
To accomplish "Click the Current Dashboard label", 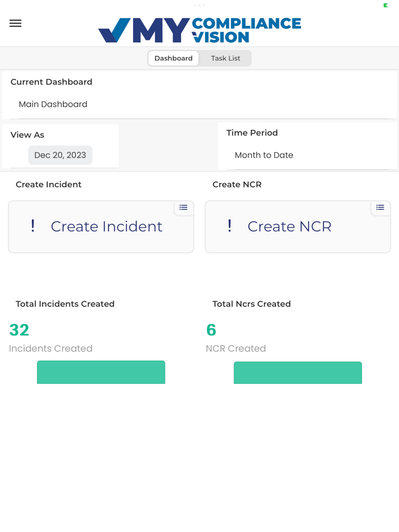I will [51, 82].
